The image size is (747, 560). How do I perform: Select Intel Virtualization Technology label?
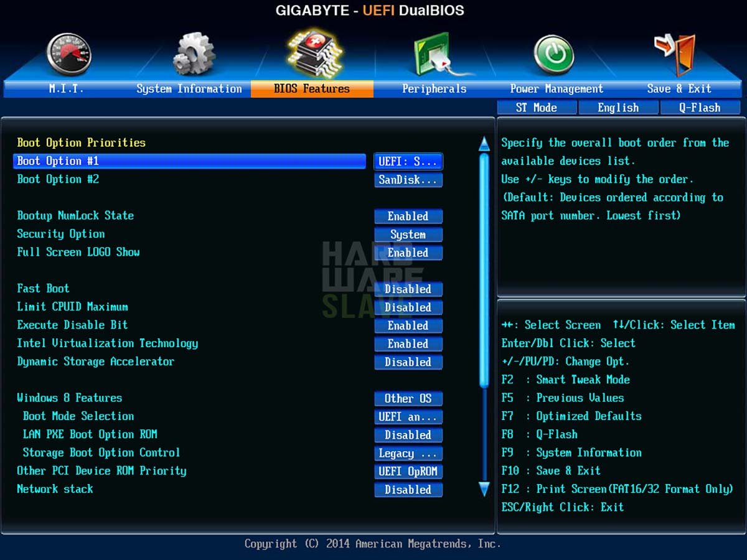pyautogui.click(x=108, y=343)
